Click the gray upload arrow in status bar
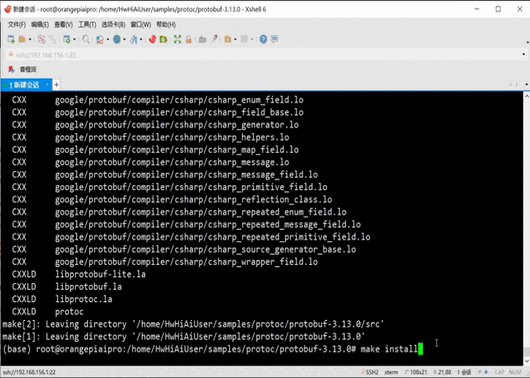Viewport: 530px width, 378px height. 480,372
